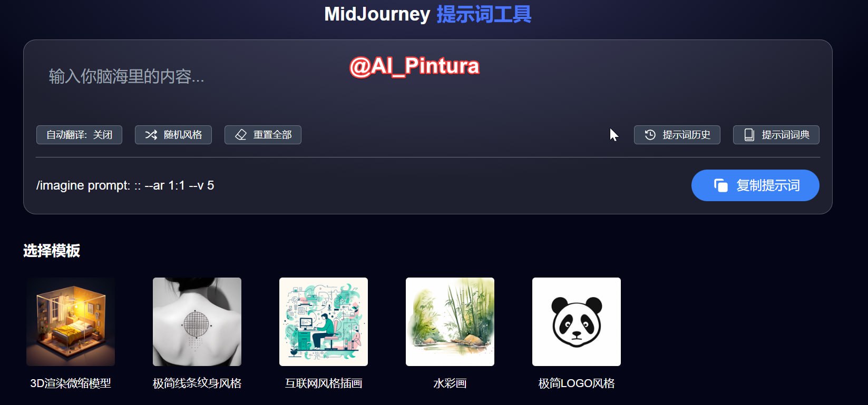Pick the 互联网风格插画 illustration thumbnail
Viewport: 868px width, 405px height.
coord(324,322)
